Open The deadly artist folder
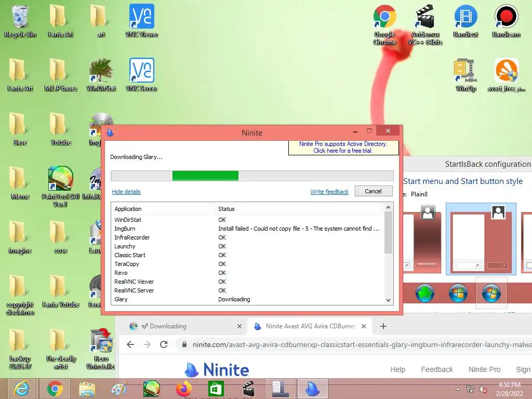 pos(60,349)
